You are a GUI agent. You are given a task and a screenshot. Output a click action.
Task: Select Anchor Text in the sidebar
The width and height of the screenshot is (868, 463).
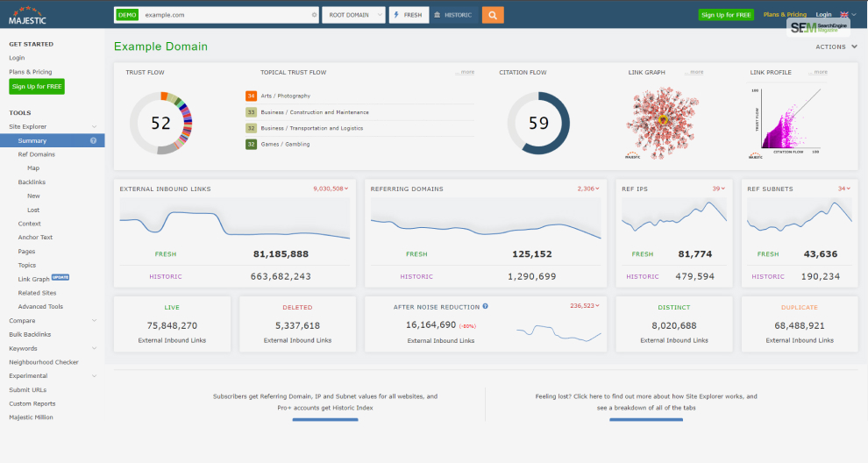tap(35, 237)
